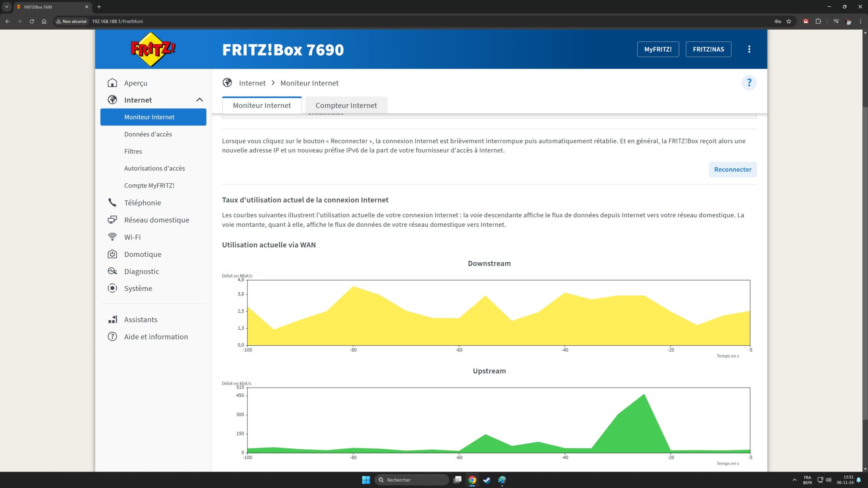Screen dimensions: 868x488
Task: Collapse the Internet menu chevron
Action: pos(200,100)
